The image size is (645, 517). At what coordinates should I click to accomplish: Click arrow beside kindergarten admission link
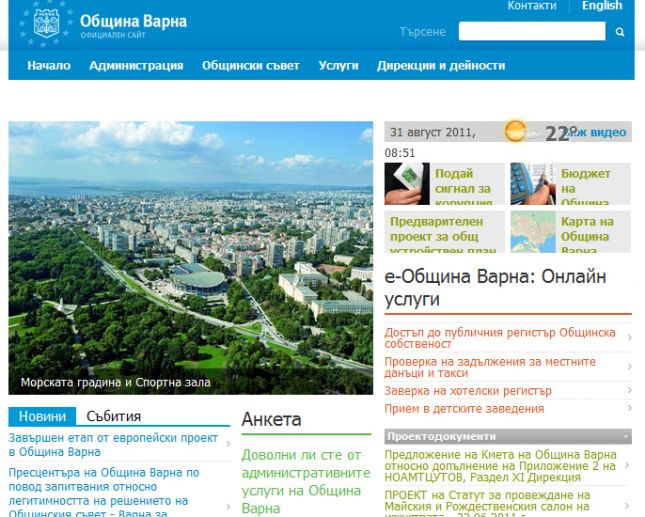[x=629, y=409]
